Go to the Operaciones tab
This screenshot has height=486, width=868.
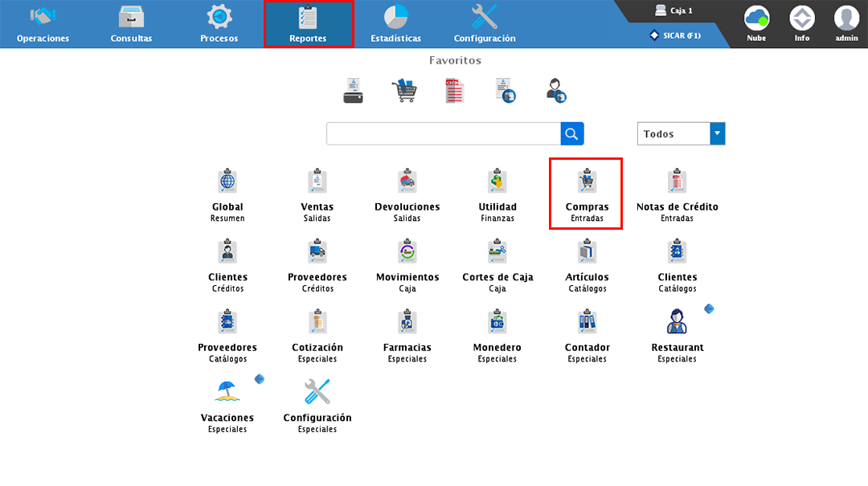pos(43,24)
